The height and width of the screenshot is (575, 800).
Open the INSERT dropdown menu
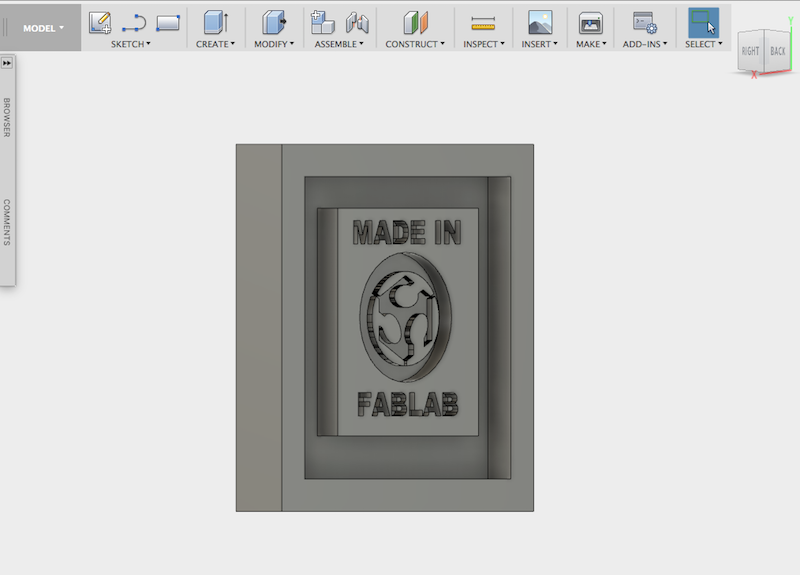point(539,44)
